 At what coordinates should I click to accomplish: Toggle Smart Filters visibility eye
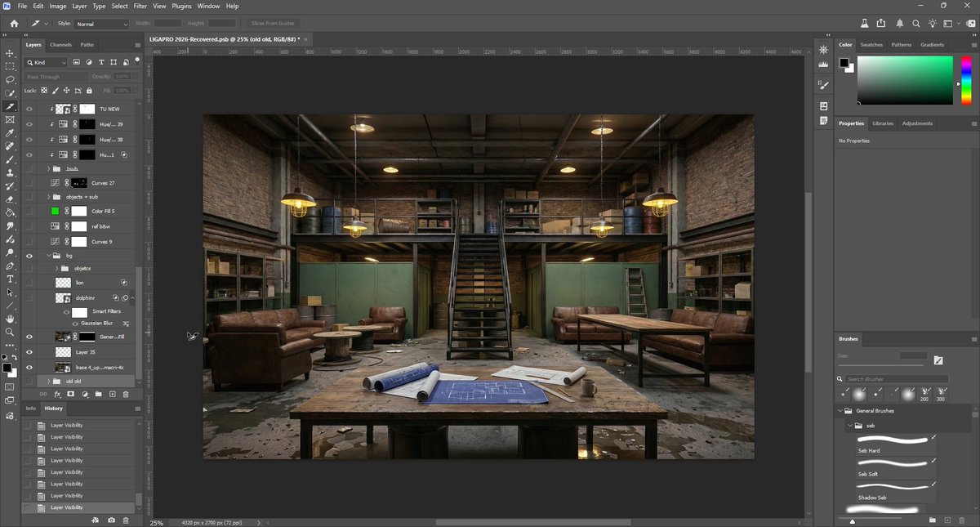[x=66, y=312]
